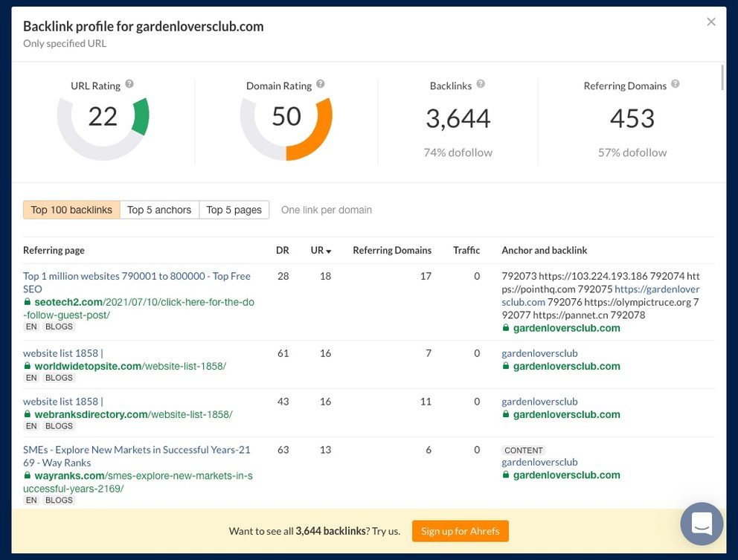
Task: Open gardenloversclub.com backlink in wayranks row
Action: [567, 474]
